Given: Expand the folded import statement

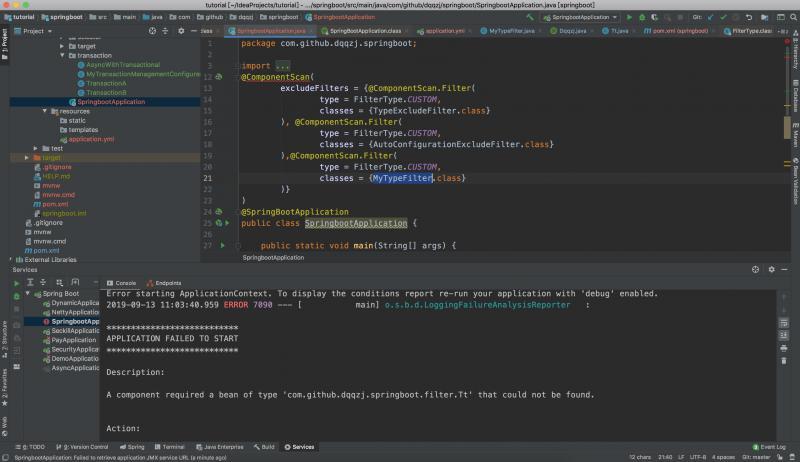Looking at the screenshot, I should point(282,66).
